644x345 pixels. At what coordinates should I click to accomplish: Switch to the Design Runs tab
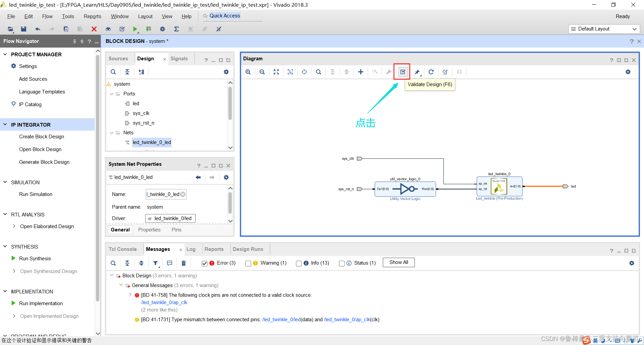click(x=248, y=249)
